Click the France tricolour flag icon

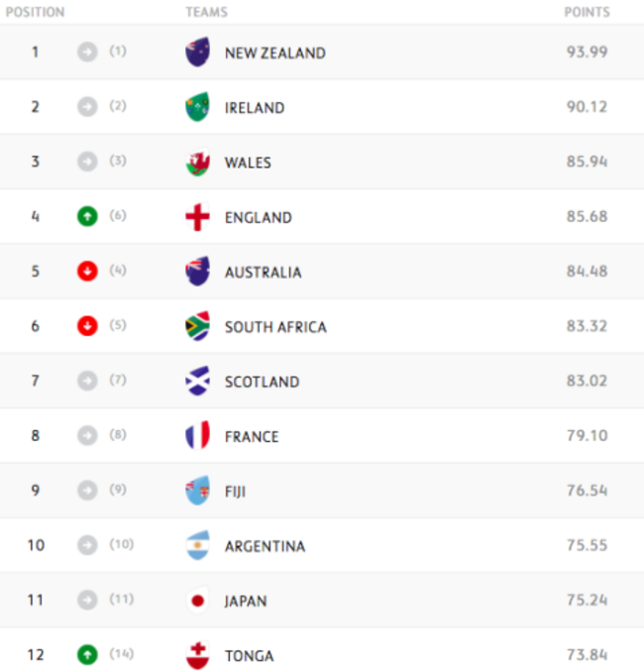point(197,436)
